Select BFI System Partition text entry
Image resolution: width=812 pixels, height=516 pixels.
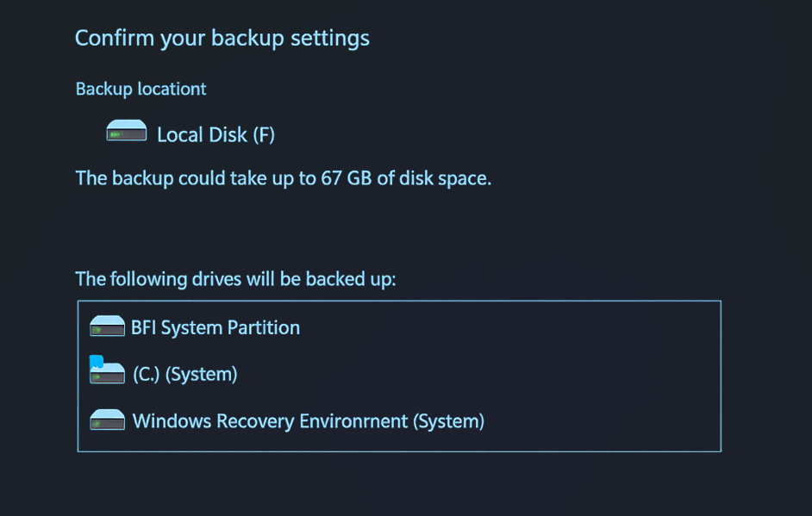click(215, 327)
